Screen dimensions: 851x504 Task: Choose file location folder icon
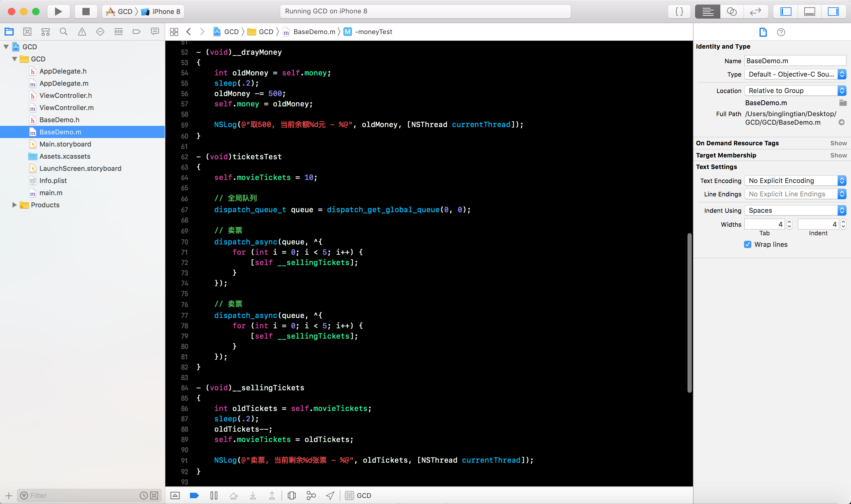click(x=842, y=102)
